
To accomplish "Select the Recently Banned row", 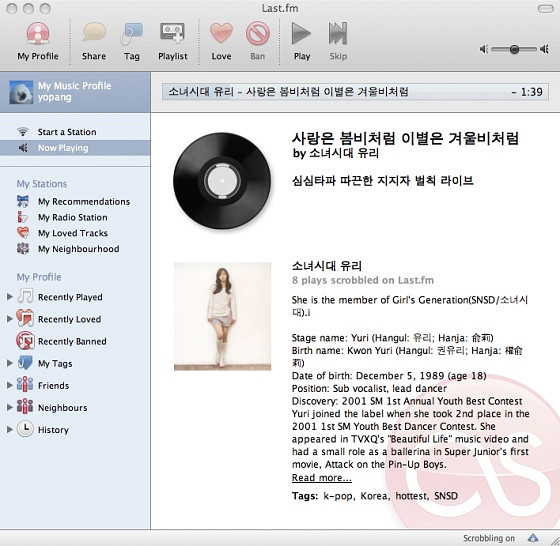I will (75, 341).
